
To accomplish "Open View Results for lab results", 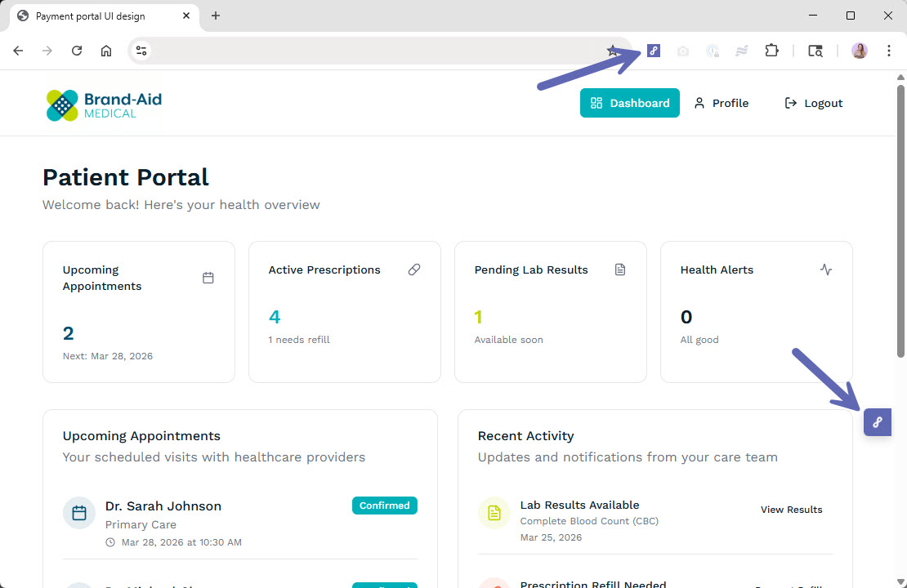I will click(791, 510).
